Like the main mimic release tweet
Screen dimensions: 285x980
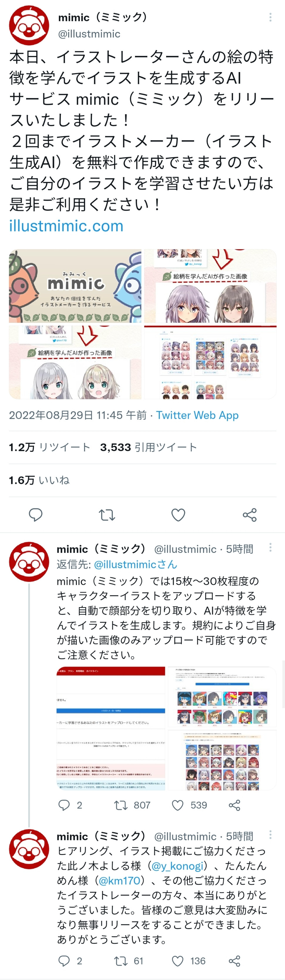(178, 515)
